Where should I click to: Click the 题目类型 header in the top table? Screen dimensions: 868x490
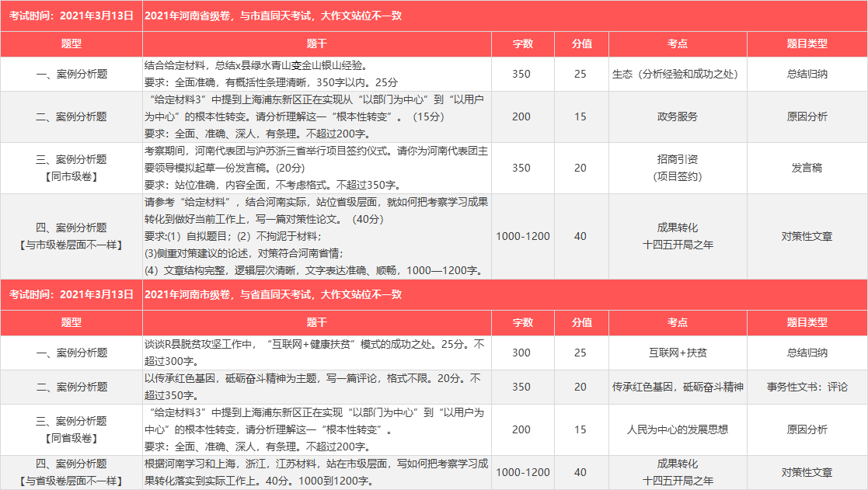pyautogui.click(x=807, y=44)
